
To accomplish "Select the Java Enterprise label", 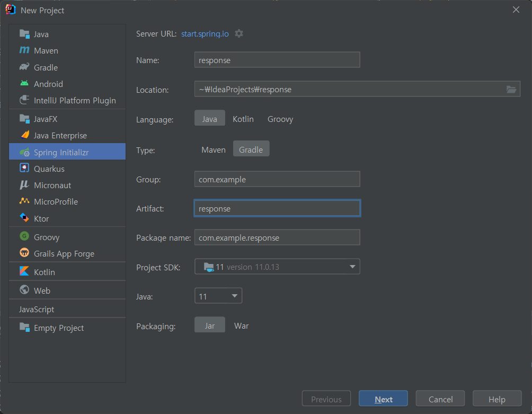I will click(x=60, y=135).
